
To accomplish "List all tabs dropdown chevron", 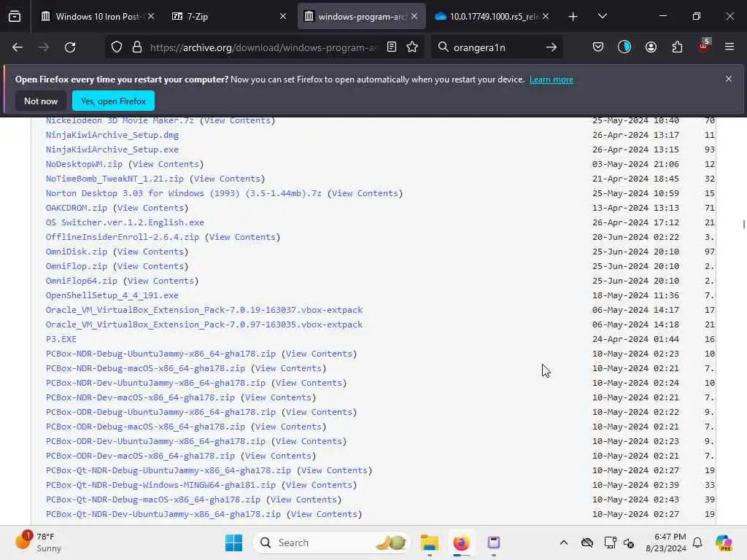I will point(602,17).
